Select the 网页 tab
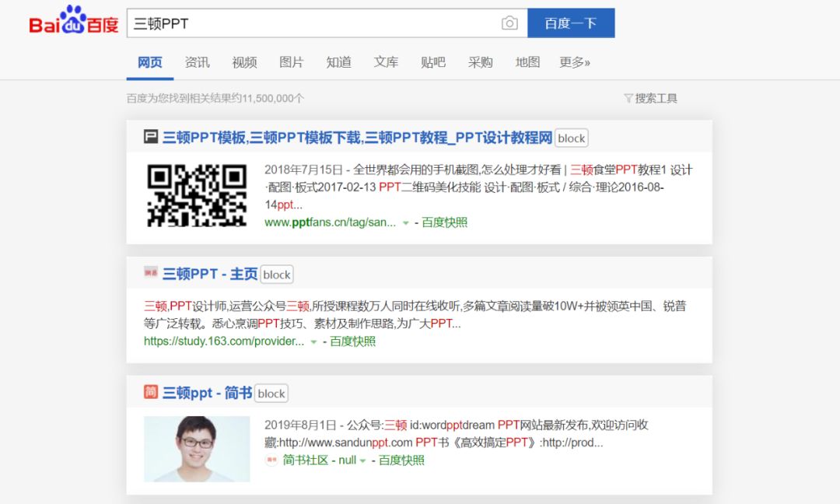Image resolution: width=840 pixels, height=504 pixels. [149, 62]
